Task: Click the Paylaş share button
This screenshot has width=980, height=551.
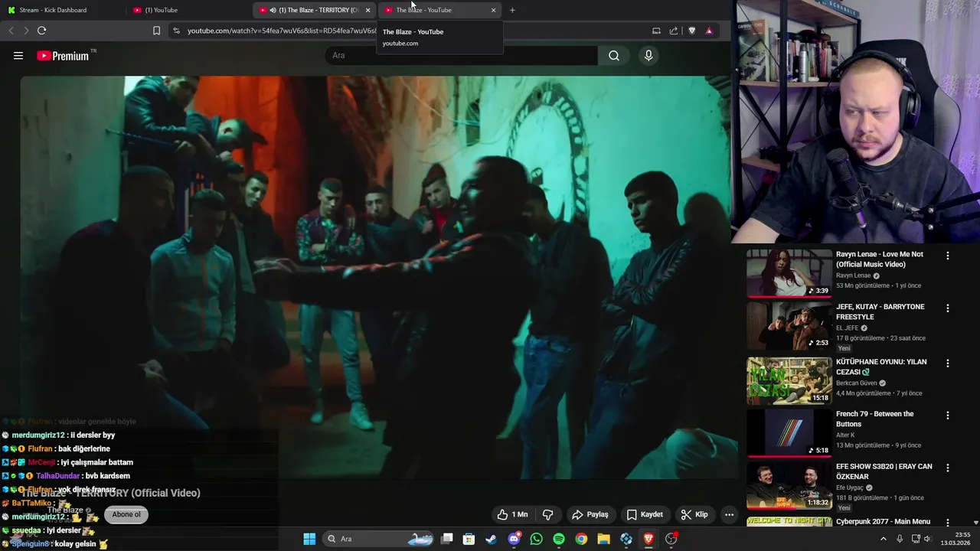Action: click(590, 515)
